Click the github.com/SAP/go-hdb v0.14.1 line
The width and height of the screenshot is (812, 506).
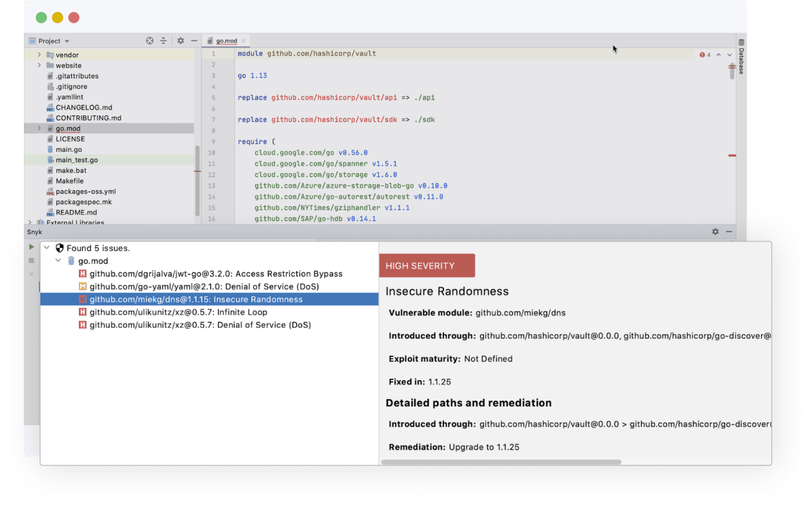(316, 219)
